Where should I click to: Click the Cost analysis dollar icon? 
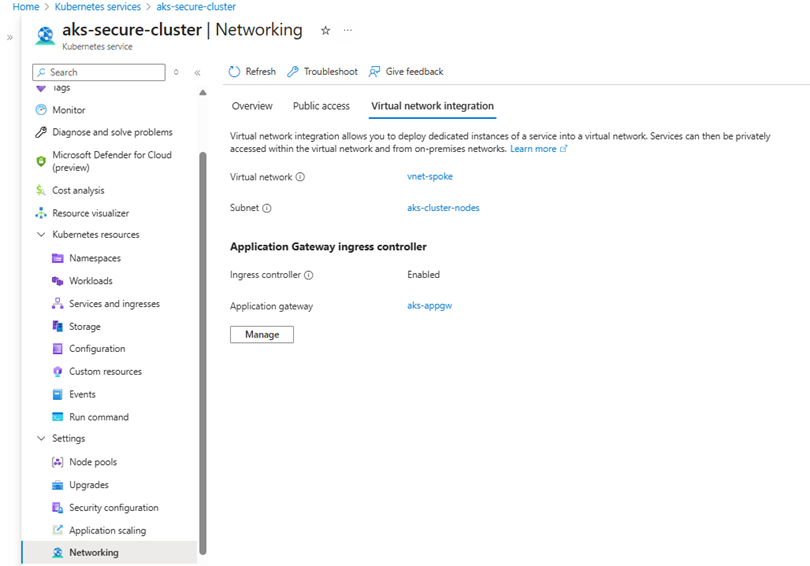(41, 190)
